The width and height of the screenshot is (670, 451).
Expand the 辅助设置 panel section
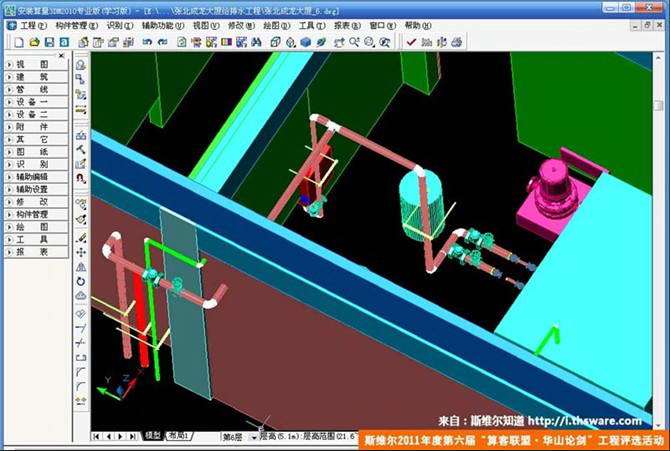click(x=36, y=189)
